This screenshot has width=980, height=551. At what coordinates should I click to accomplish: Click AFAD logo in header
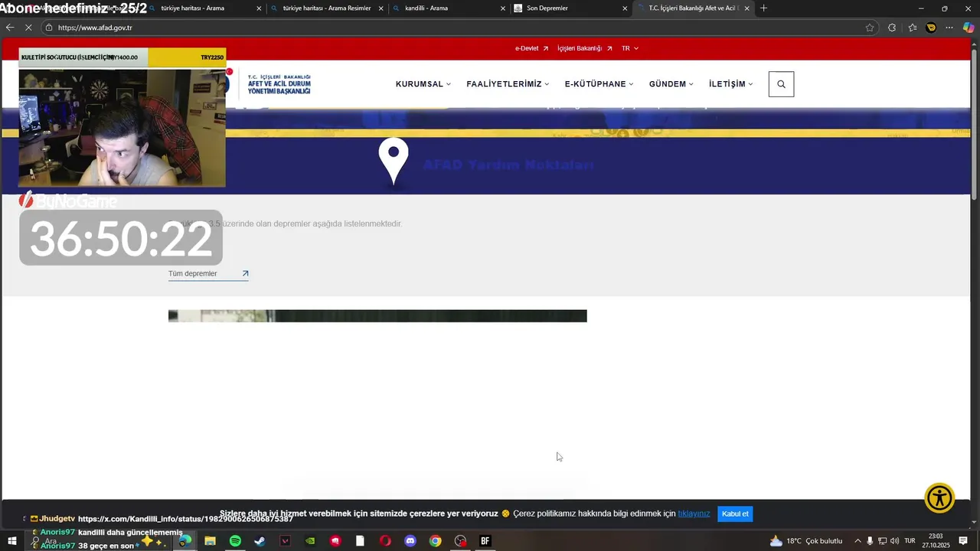270,84
